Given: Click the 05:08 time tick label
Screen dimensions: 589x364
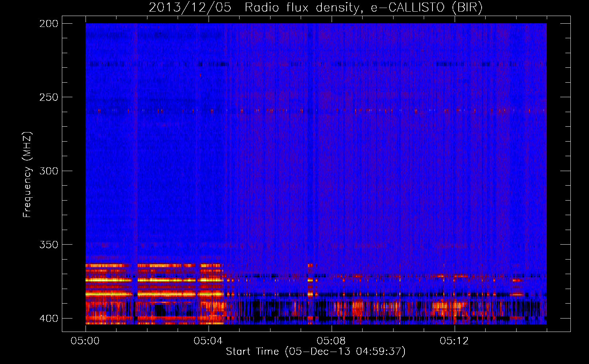Looking at the screenshot, I should pyautogui.click(x=331, y=341).
